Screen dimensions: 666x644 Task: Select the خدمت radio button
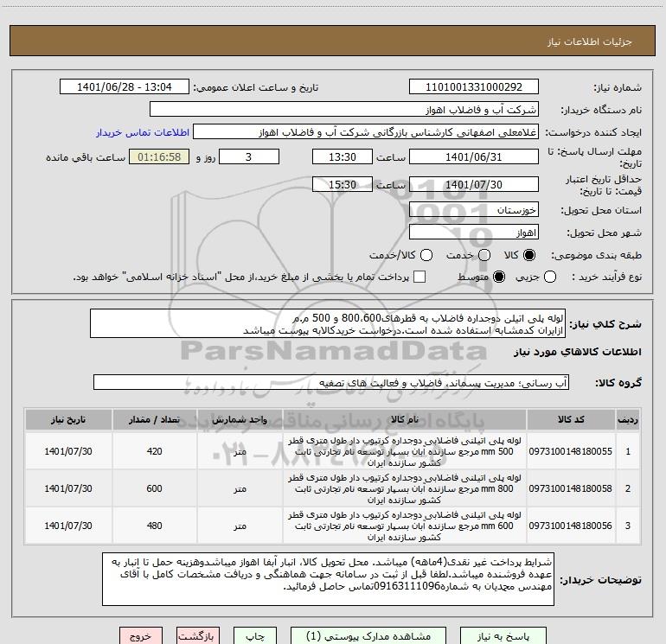click(x=484, y=255)
